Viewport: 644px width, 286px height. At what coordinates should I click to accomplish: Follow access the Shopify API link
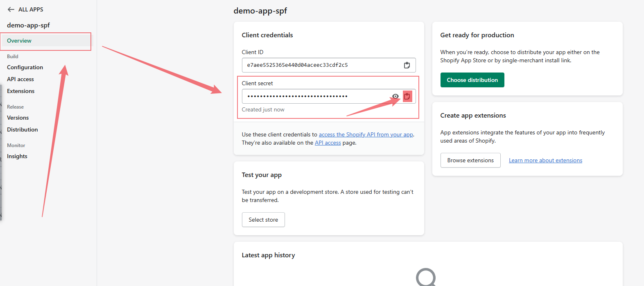(366, 134)
